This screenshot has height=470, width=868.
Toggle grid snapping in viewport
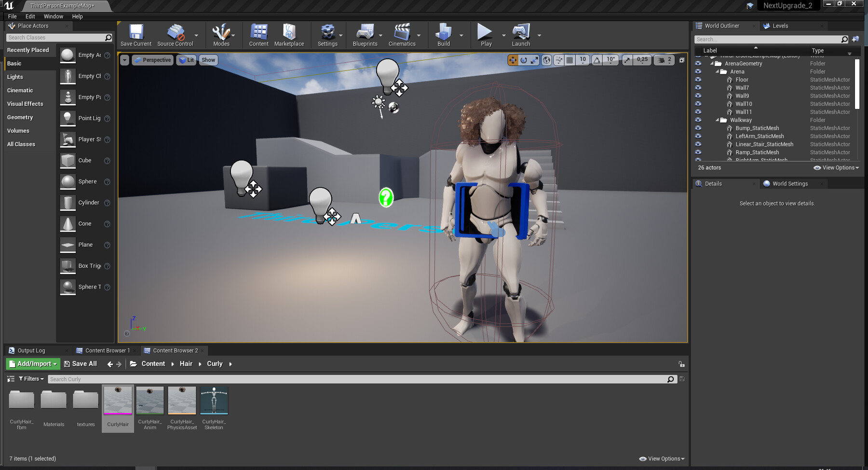click(x=570, y=60)
